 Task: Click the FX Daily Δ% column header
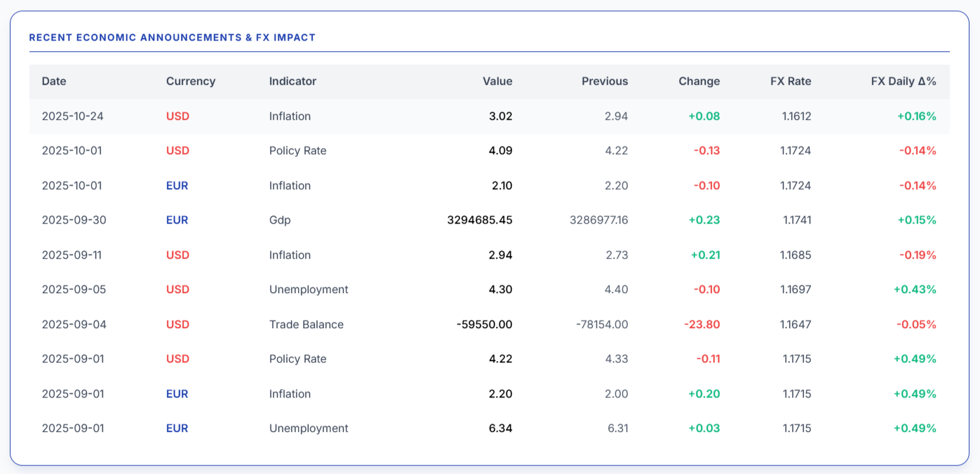(904, 81)
